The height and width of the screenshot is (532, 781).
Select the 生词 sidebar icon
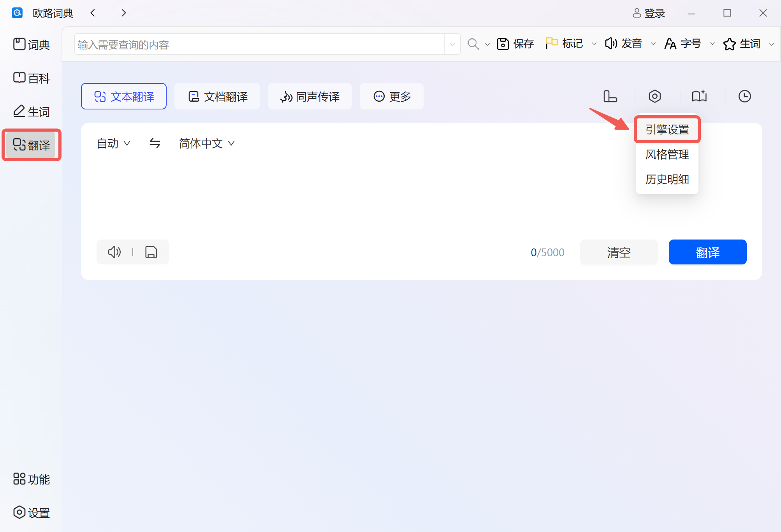[x=31, y=111]
